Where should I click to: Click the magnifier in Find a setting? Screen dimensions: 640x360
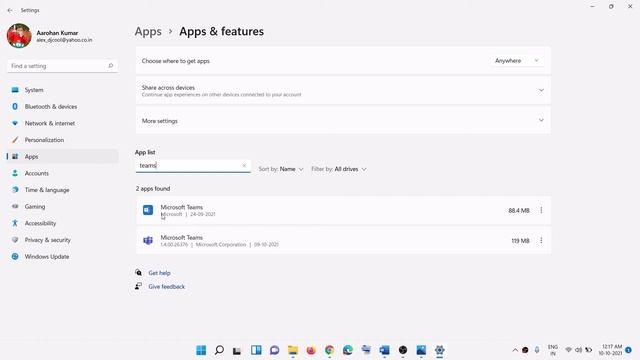[x=110, y=66]
